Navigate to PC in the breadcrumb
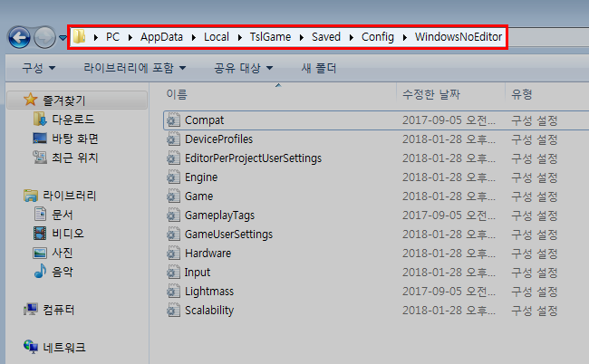 click(112, 37)
